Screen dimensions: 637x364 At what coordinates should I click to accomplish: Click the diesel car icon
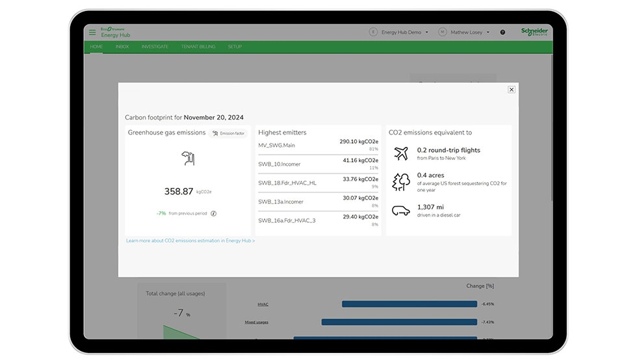(401, 210)
